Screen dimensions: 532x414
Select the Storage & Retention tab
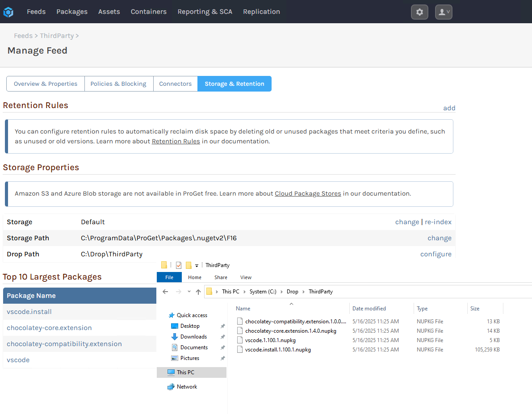click(x=235, y=84)
